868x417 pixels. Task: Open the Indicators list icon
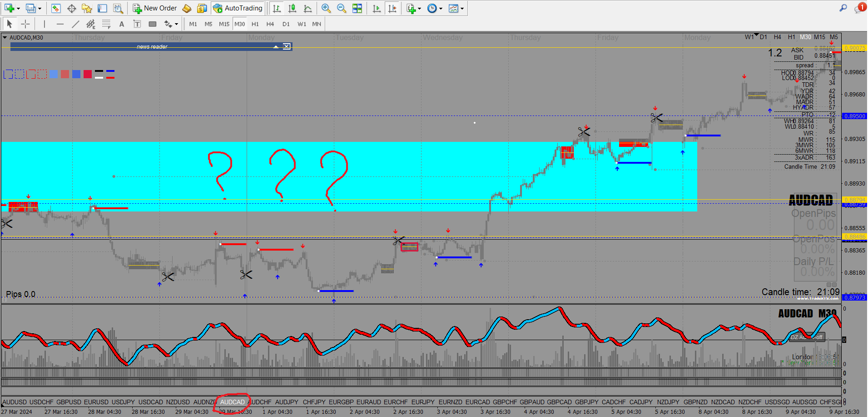411,8
